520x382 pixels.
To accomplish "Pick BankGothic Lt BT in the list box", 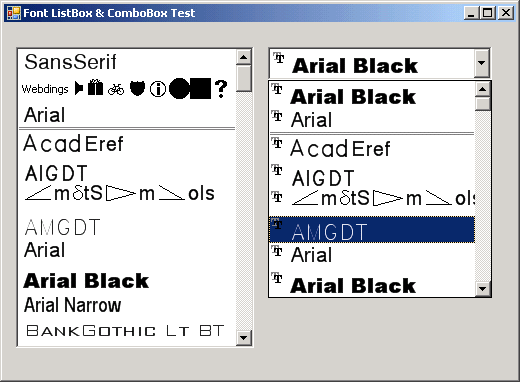I will pos(127,331).
